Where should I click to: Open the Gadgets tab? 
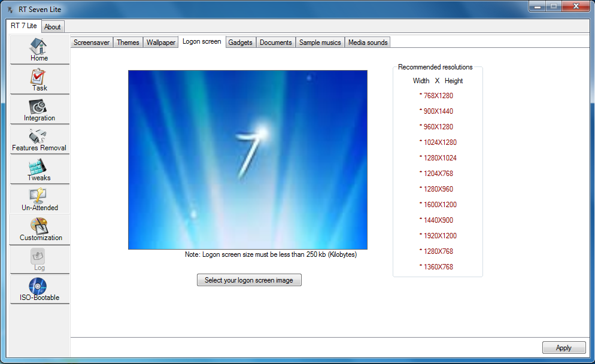click(x=240, y=43)
